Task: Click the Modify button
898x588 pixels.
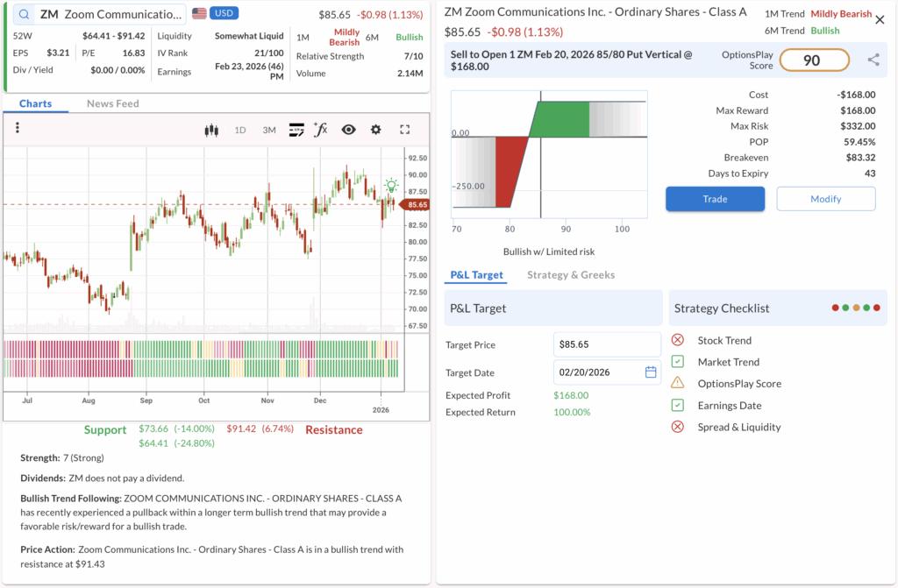Action: tap(825, 199)
